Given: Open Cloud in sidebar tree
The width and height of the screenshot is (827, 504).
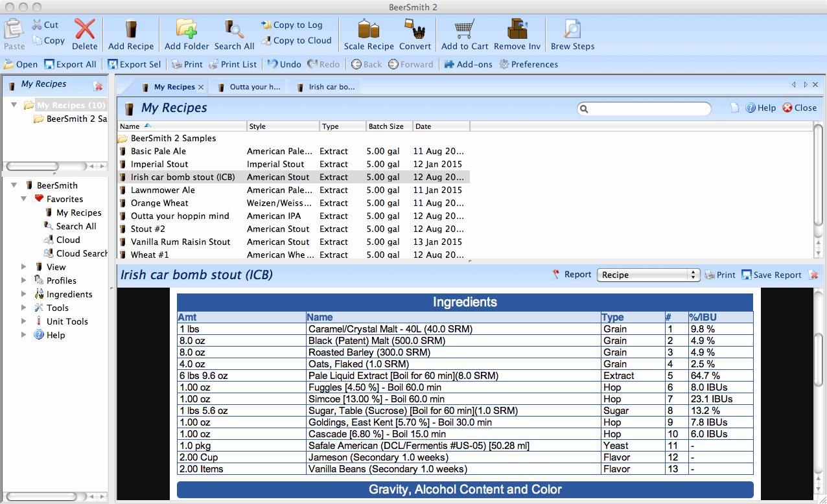Looking at the screenshot, I should 62,240.
